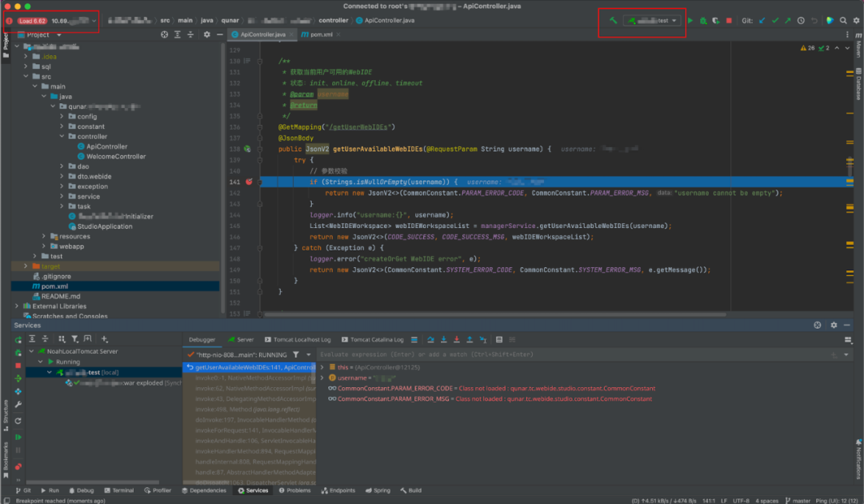Push commits using the Git arrow icon
Image resolution: width=864 pixels, height=504 pixels.
click(788, 20)
